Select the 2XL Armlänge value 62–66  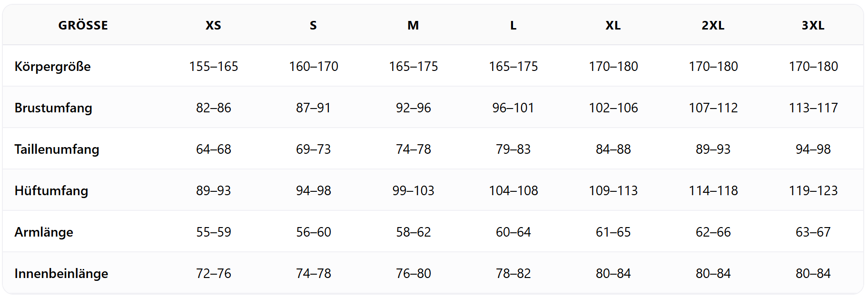(x=713, y=232)
